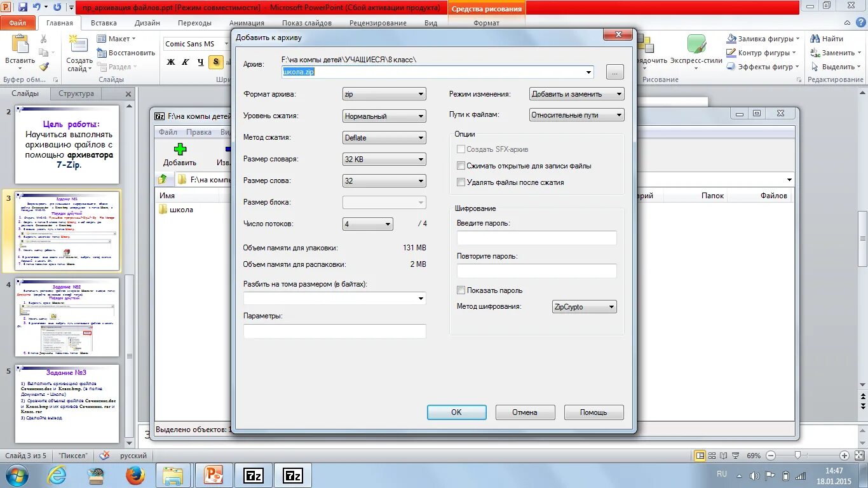Open Firefox from the taskbar
This screenshot has width=868, height=488.
135,475
